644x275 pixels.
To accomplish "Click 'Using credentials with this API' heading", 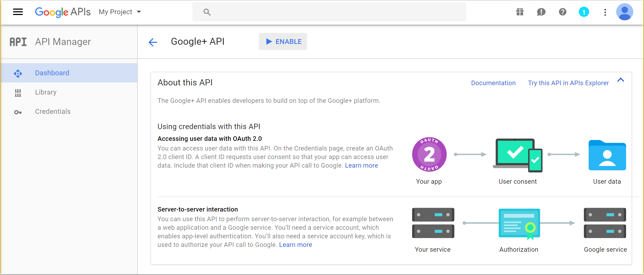I will (x=209, y=126).
